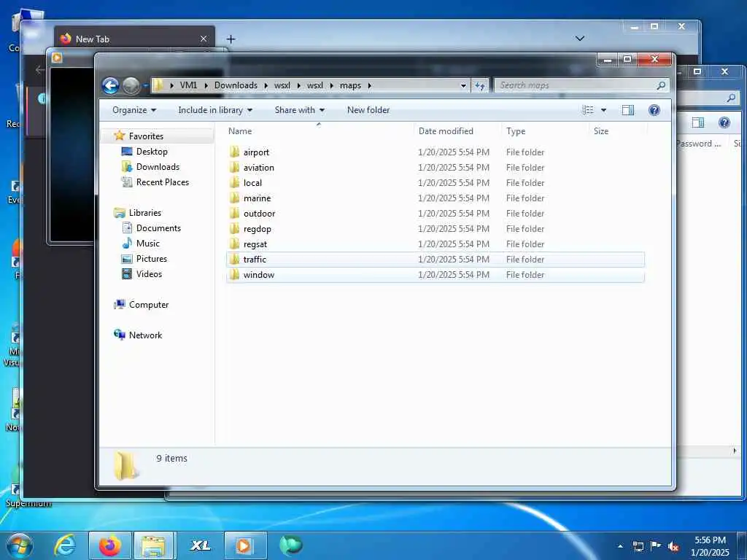The width and height of the screenshot is (747, 560).
Task: Open Favorites in the navigation pane
Action: click(146, 136)
